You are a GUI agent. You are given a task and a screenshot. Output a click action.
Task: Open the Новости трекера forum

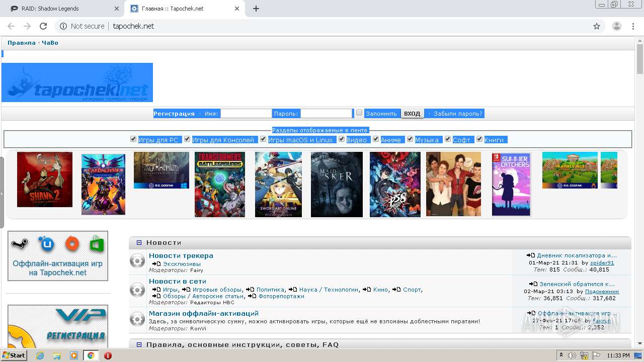point(181,256)
